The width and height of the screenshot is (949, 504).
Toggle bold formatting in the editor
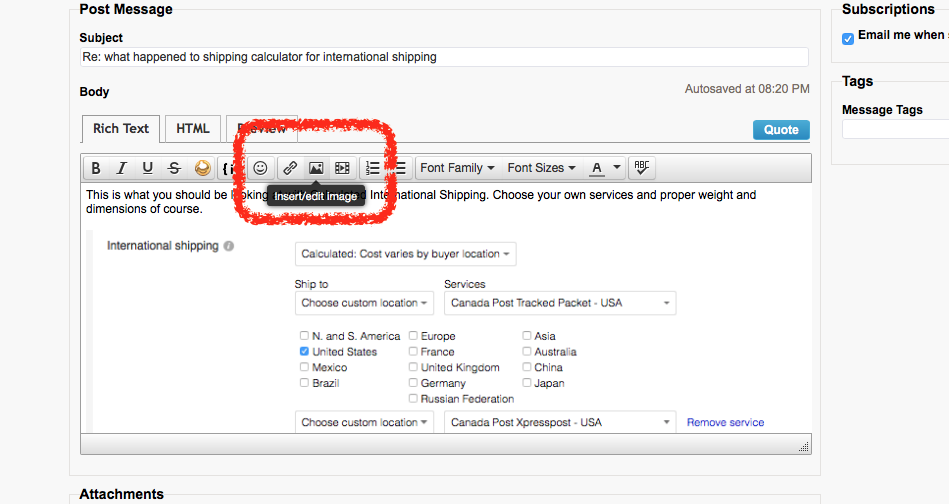tap(96, 168)
